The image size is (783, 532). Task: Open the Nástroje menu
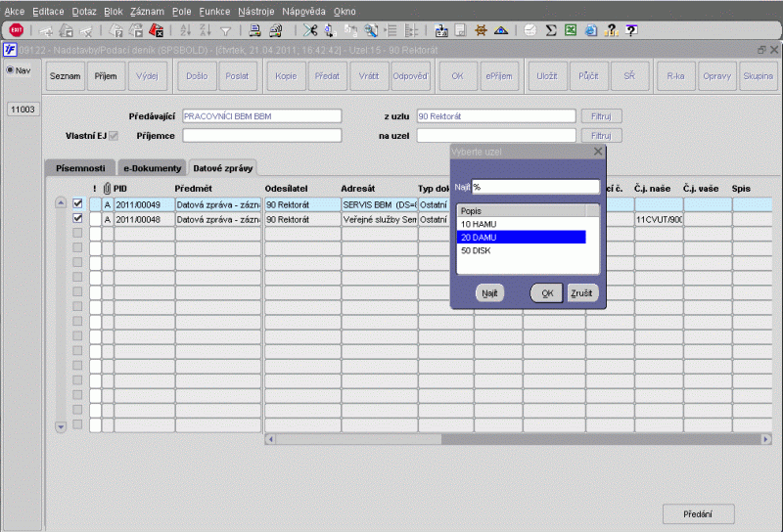click(x=256, y=11)
